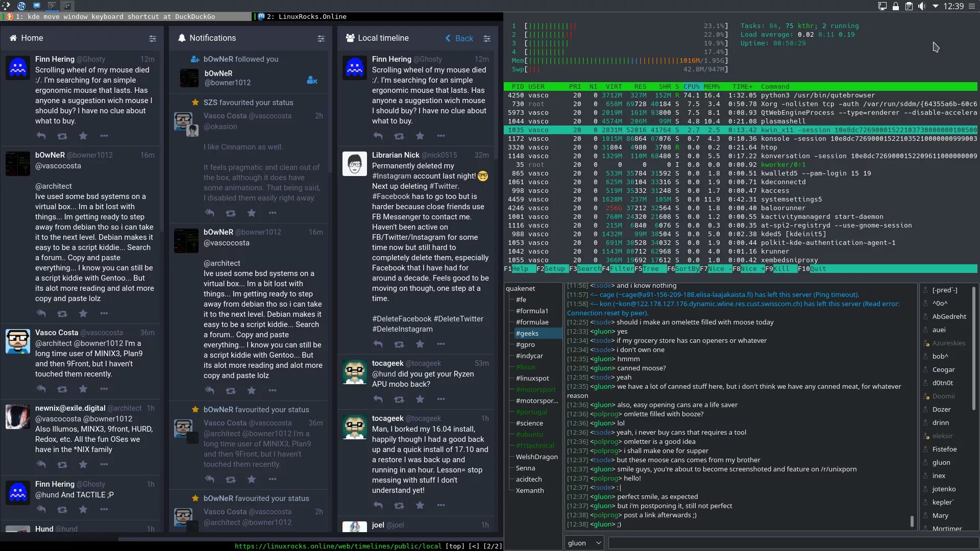This screenshot has height=551, width=980.
Task: Open the volume icon in system tray
Action: [x=921, y=6]
